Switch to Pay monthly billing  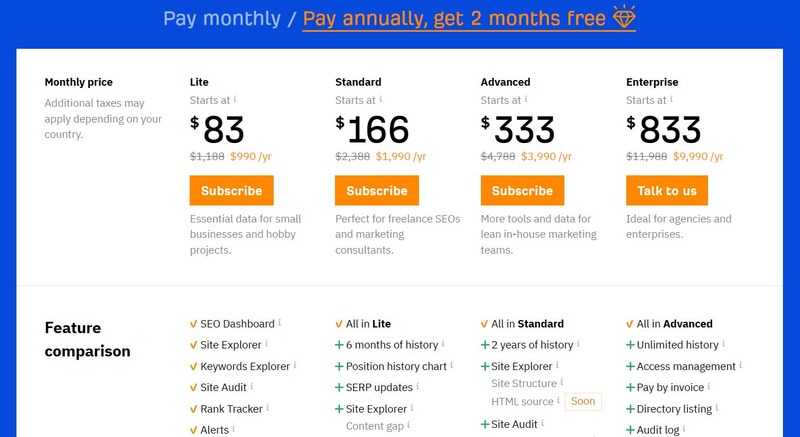point(222,19)
